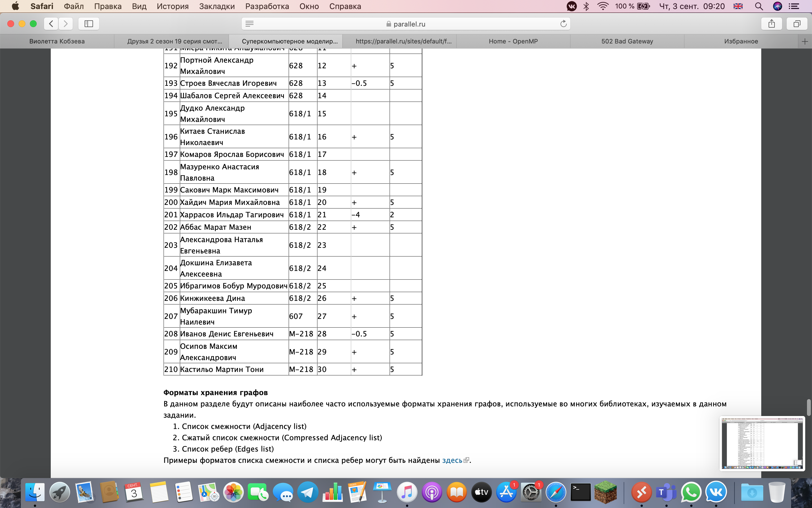This screenshot has height=508, width=812.
Task: Open FaceTime in the Dock
Action: tap(258, 492)
